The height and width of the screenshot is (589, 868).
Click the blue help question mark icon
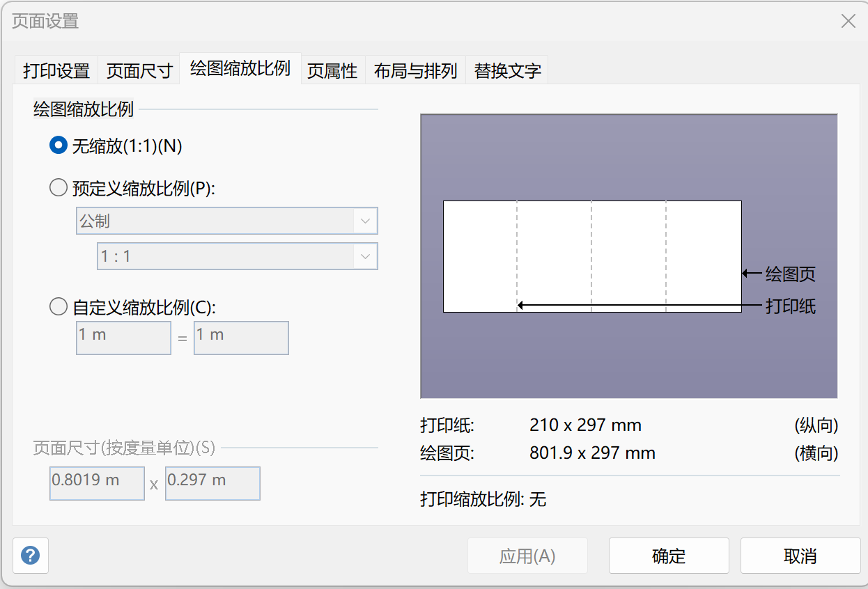click(x=31, y=556)
